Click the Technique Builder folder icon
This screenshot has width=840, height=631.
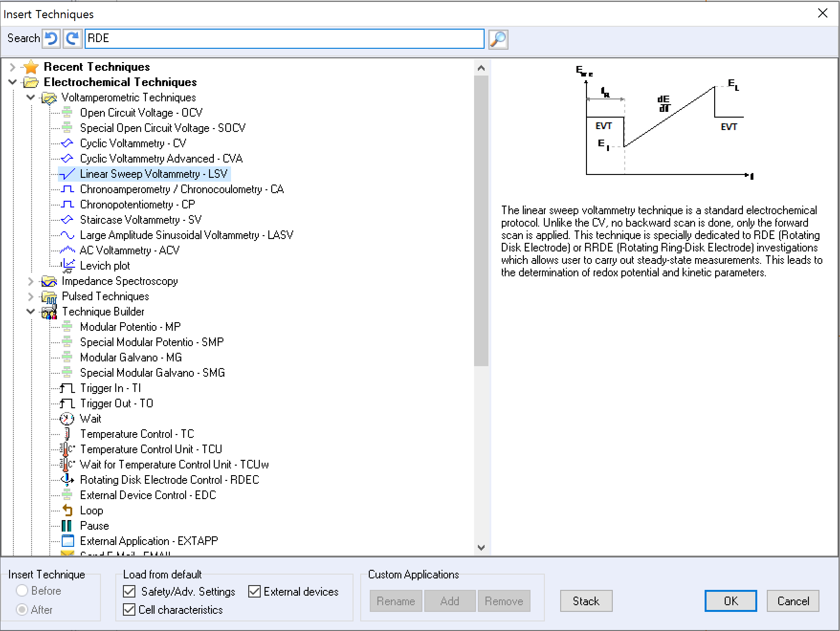pos(49,312)
